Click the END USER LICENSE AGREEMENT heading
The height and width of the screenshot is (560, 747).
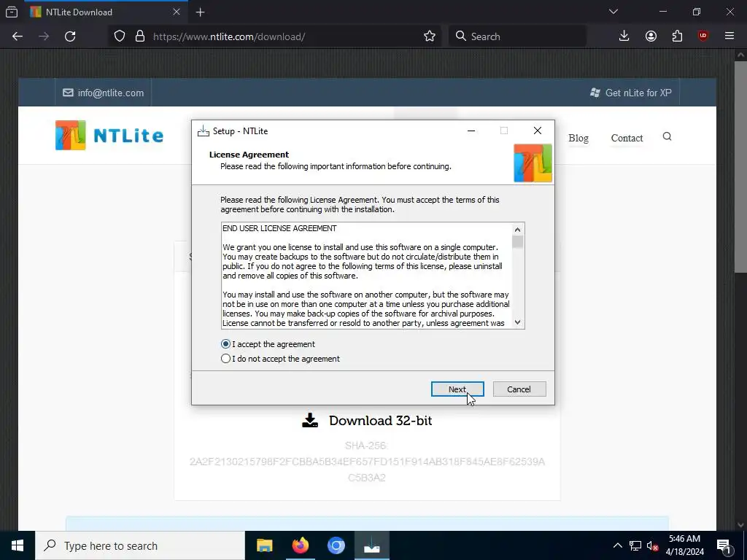click(279, 228)
